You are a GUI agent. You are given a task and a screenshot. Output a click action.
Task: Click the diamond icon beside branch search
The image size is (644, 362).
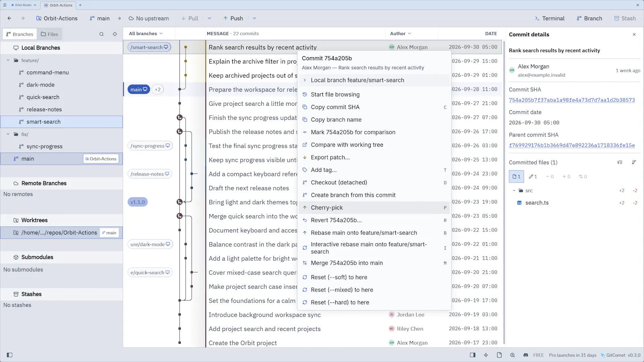[115, 34]
